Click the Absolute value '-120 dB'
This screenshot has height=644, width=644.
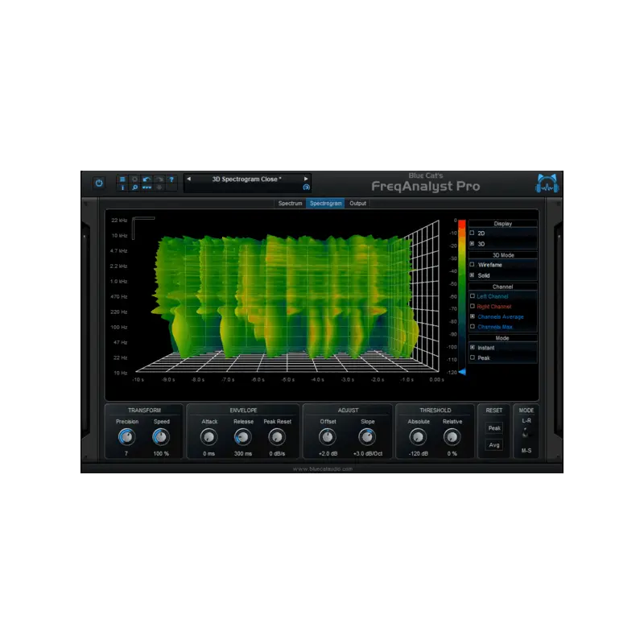click(x=418, y=453)
